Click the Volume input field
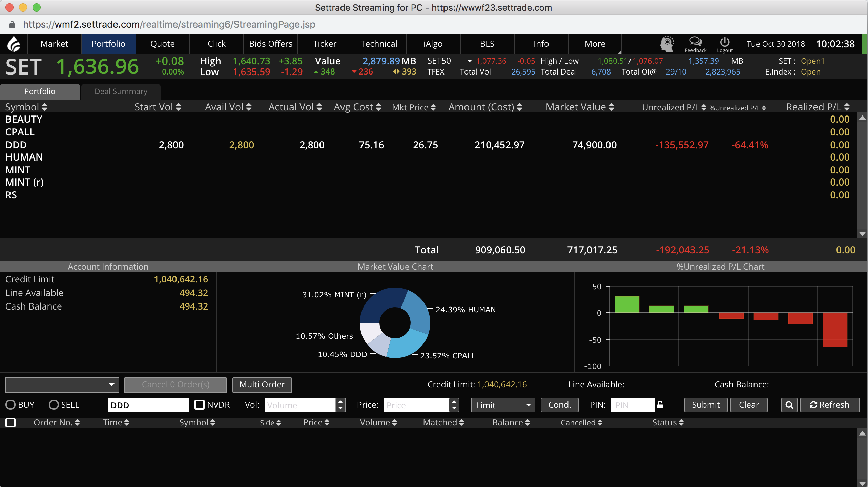Viewport: 868px width, 487px height. pyautogui.click(x=300, y=405)
